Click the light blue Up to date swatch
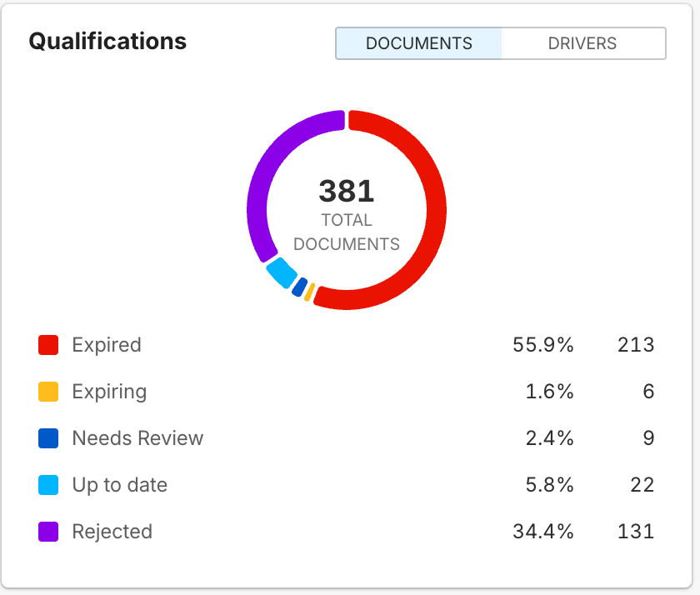 tap(48, 485)
